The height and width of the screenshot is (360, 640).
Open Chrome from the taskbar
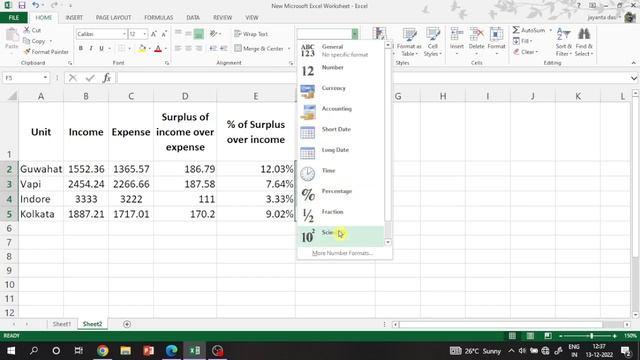click(102, 351)
